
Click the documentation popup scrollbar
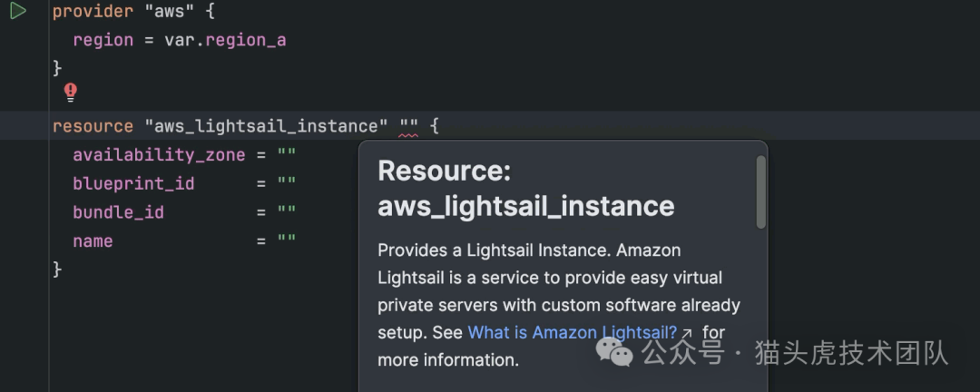coord(760,192)
